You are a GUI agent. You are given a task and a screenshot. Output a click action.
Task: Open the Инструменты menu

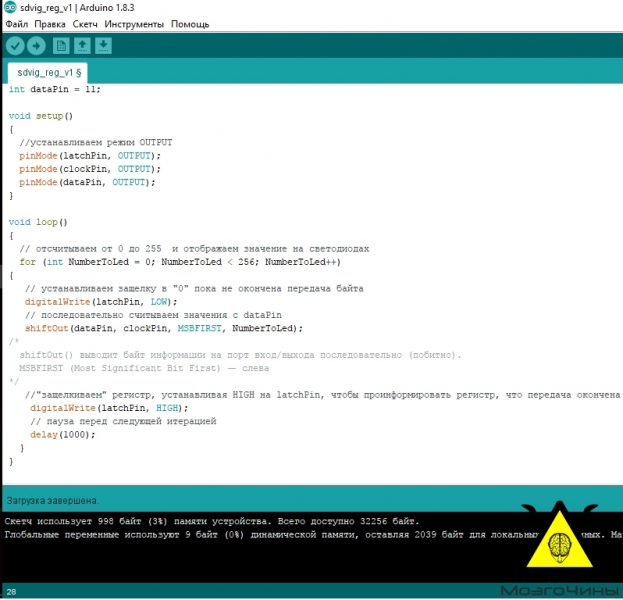click(134, 24)
